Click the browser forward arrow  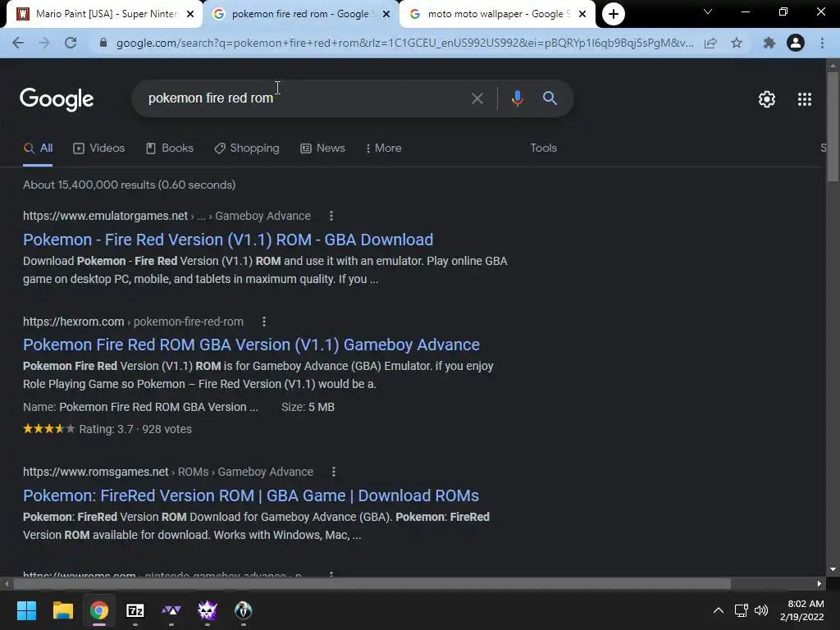pyautogui.click(x=44, y=43)
